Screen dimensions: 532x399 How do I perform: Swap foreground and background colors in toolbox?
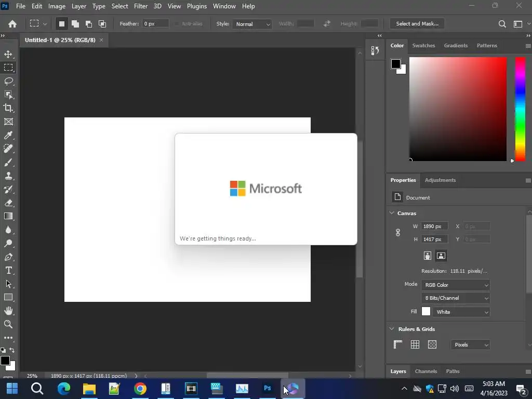(12, 350)
